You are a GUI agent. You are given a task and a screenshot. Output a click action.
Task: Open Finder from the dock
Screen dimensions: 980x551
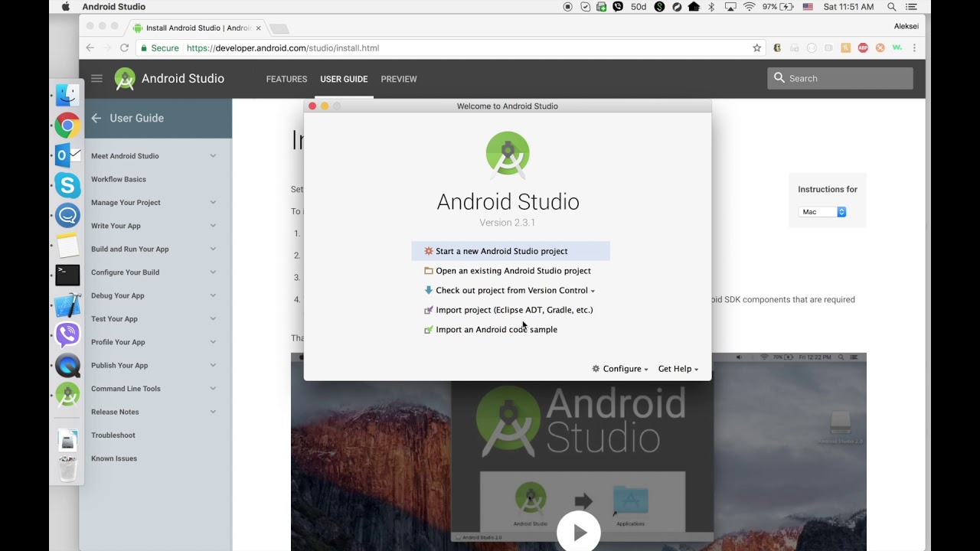pyautogui.click(x=67, y=96)
